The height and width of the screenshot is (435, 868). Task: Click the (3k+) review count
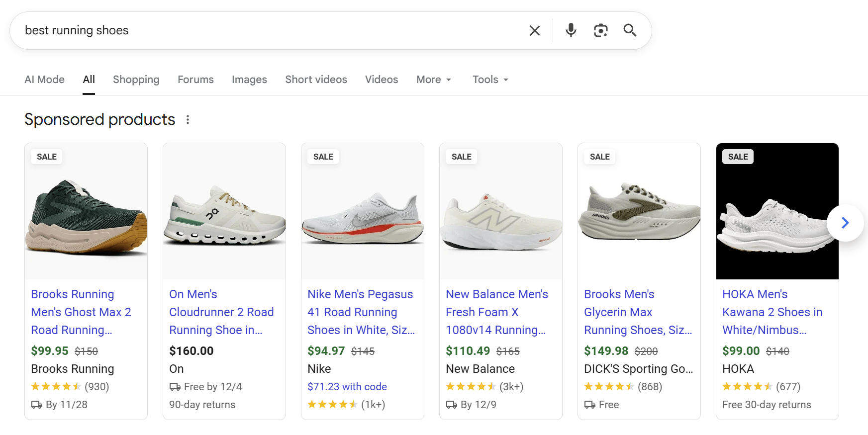coord(511,387)
